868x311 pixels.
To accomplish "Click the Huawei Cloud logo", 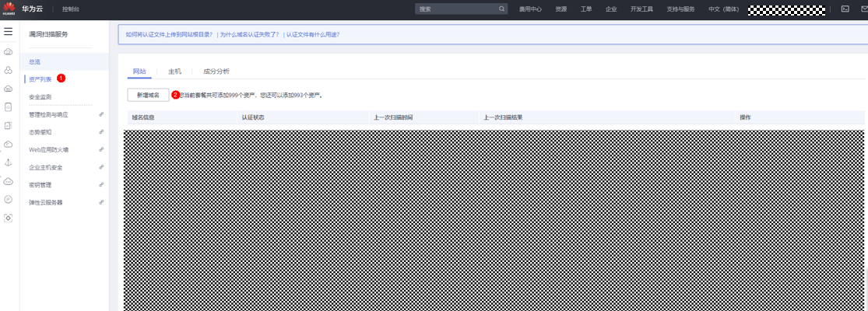I will click(9, 9).
